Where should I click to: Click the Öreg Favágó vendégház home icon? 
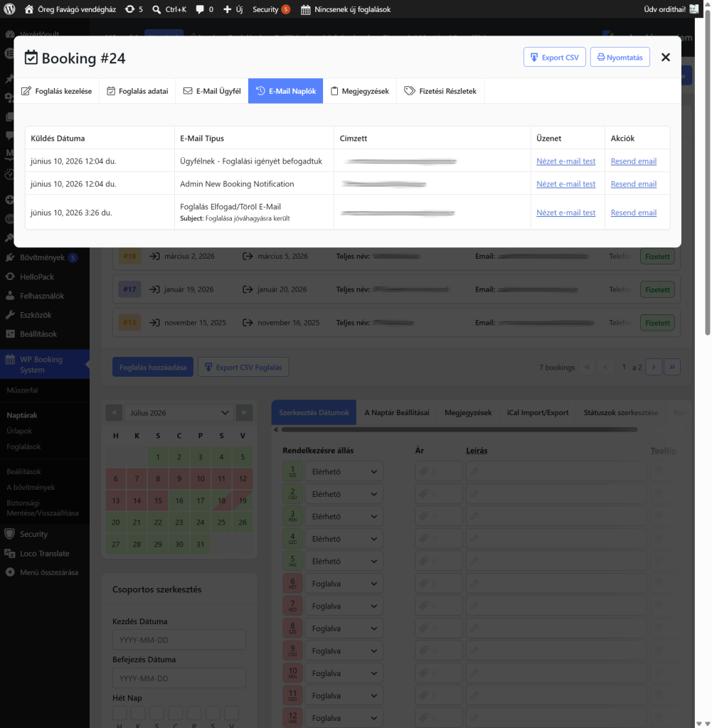pyautogui.click(x=28, y=9)
